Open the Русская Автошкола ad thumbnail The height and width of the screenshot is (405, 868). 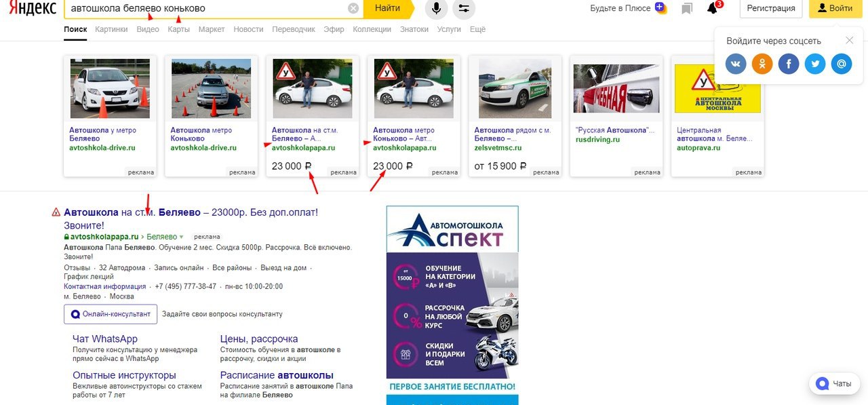pyautogui.click(x=616, y=88)
